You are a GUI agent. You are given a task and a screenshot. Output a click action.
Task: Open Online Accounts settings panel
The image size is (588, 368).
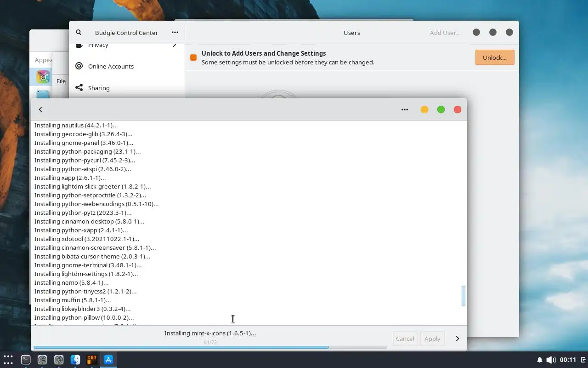(127, 66)
